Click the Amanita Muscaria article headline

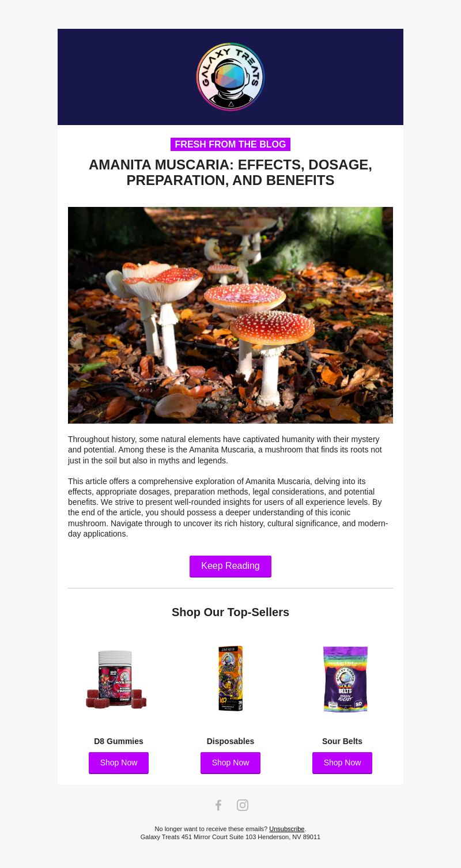coord(231,172)
